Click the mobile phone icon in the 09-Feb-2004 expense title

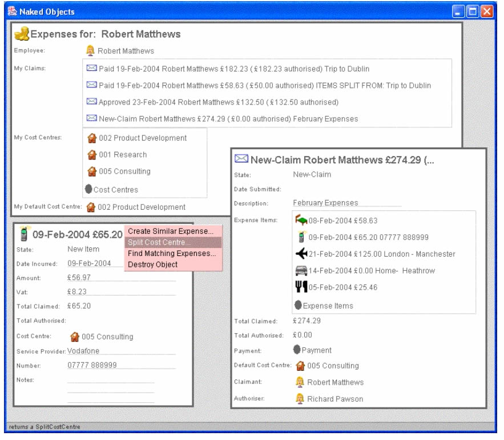(25, 234)
